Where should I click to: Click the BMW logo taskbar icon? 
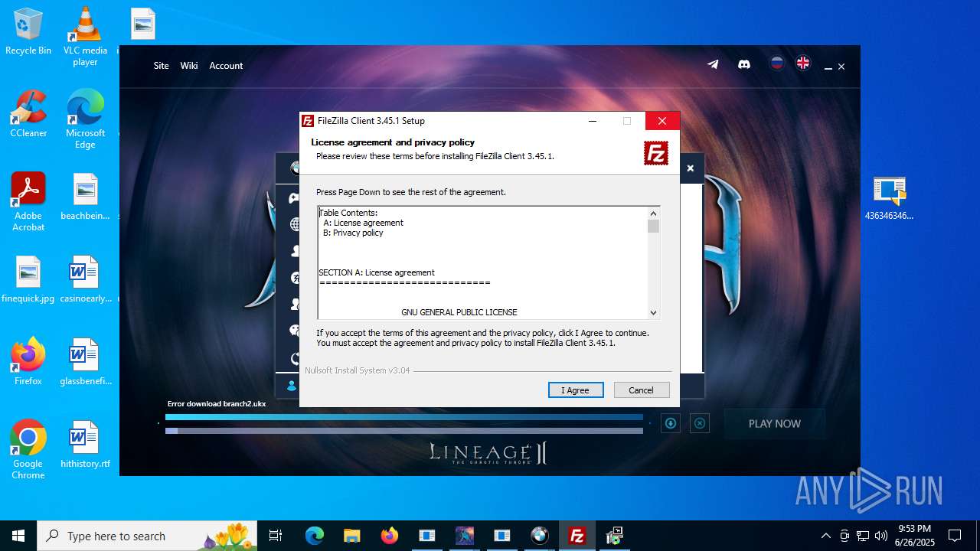540,536
